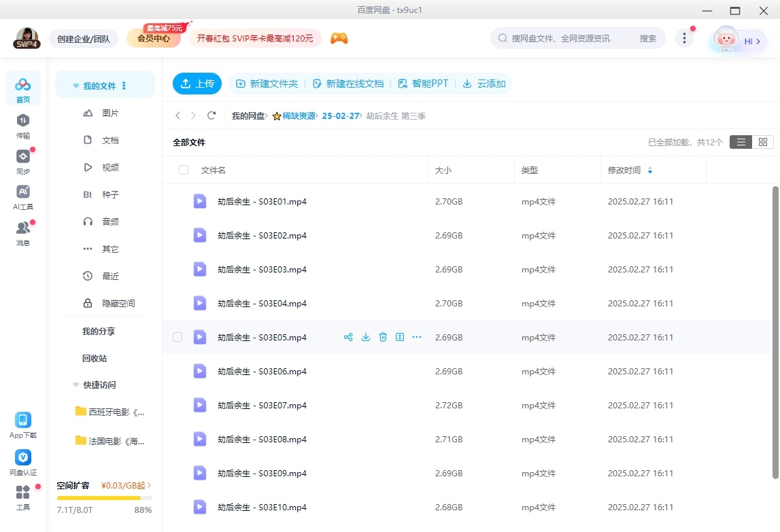The height and width of the screenshot is (532, 780).
Task: Collapse the 我的文件 tree
Action: [75, 84]
